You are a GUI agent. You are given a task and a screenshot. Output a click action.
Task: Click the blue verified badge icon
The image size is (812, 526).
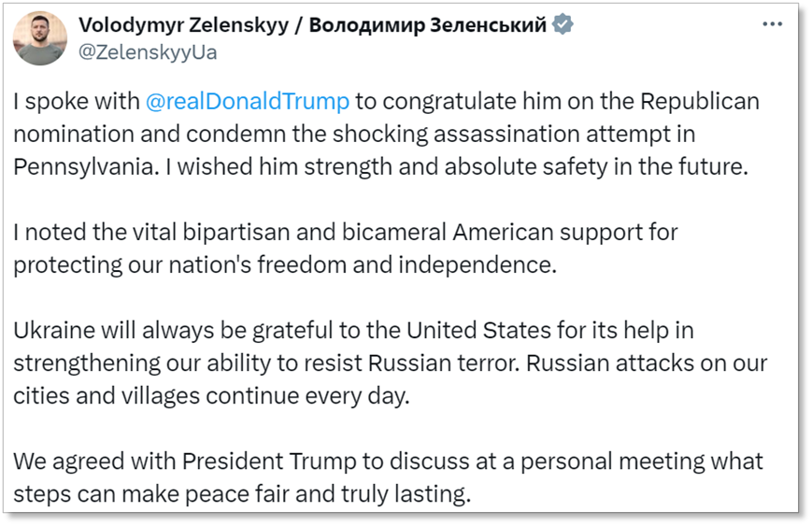click(562, 25)
